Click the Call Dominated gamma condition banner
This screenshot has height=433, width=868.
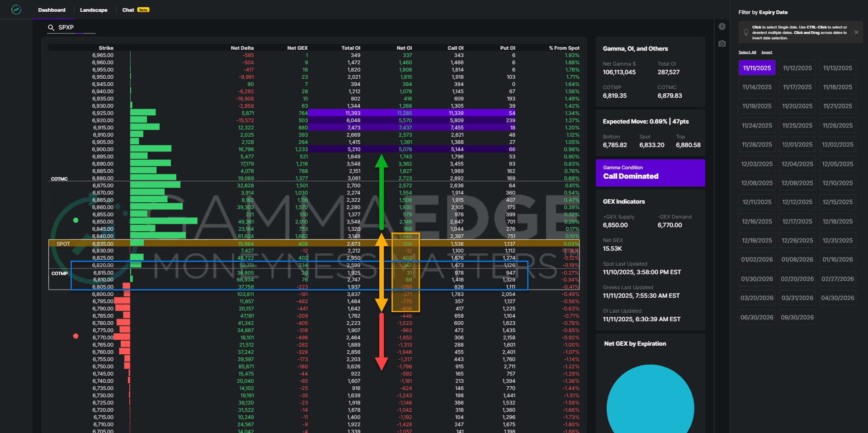[x=650, y=172]
